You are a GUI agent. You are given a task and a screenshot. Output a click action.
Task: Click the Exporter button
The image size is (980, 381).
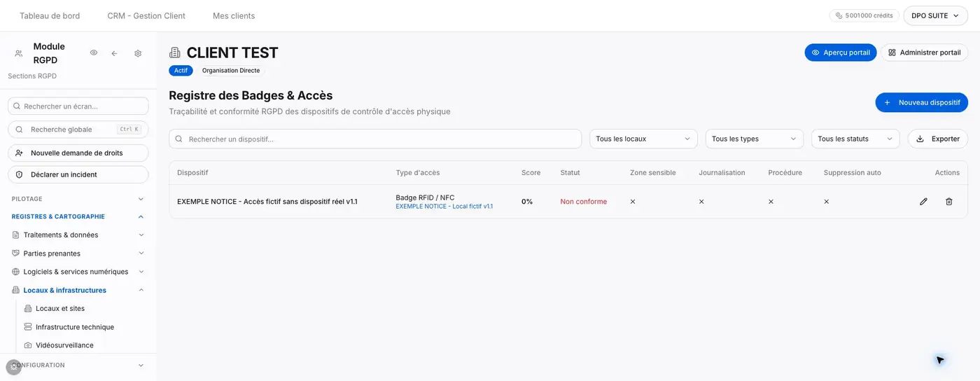tap(937, 139)
